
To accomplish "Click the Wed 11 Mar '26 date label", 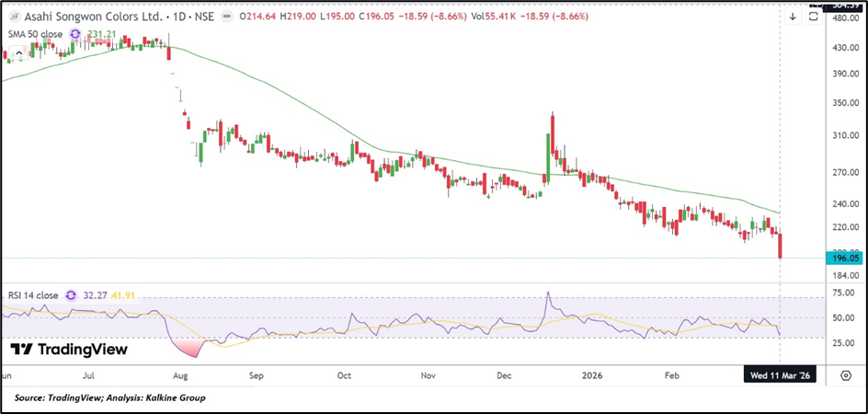I will tap(780, 375).
